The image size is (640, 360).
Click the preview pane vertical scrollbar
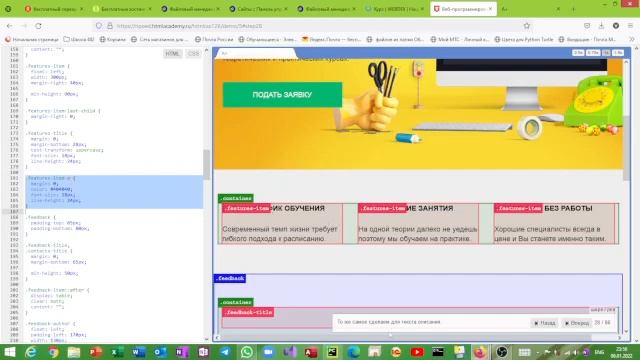(627, 149)
